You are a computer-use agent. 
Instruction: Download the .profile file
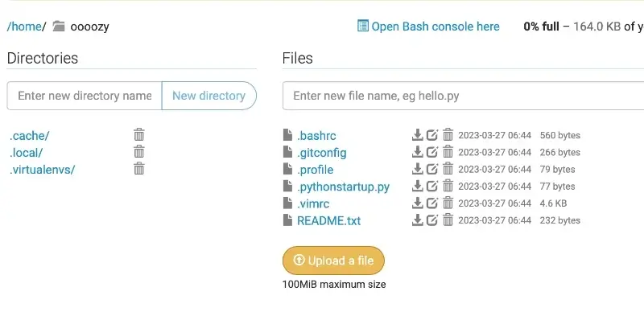417,169
